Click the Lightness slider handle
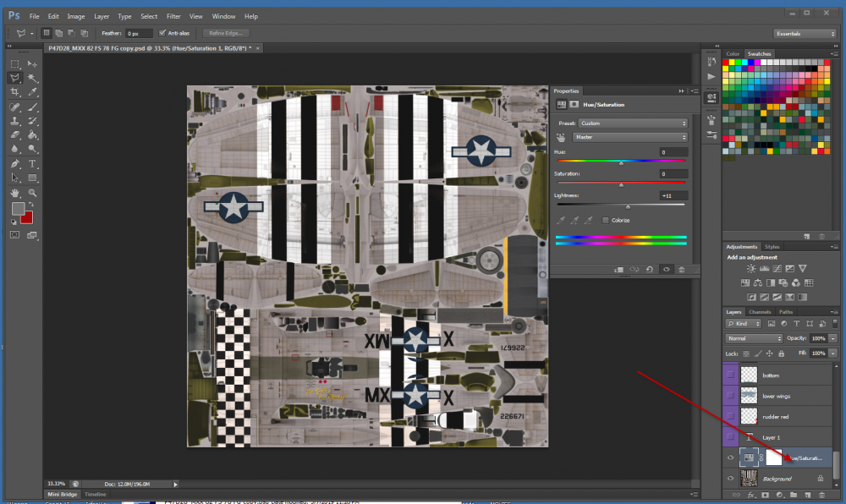 coord(628,205)
